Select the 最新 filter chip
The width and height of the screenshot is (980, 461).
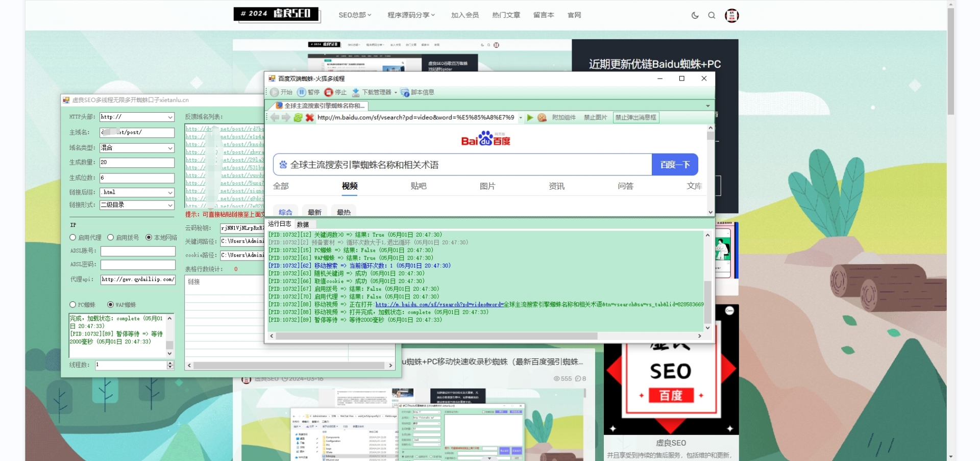click(314, 212)
